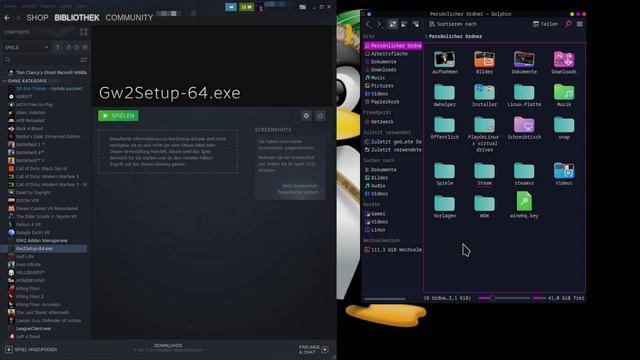
Task: Click the green SPIELEN play button
Action: (x=118, y=116)
